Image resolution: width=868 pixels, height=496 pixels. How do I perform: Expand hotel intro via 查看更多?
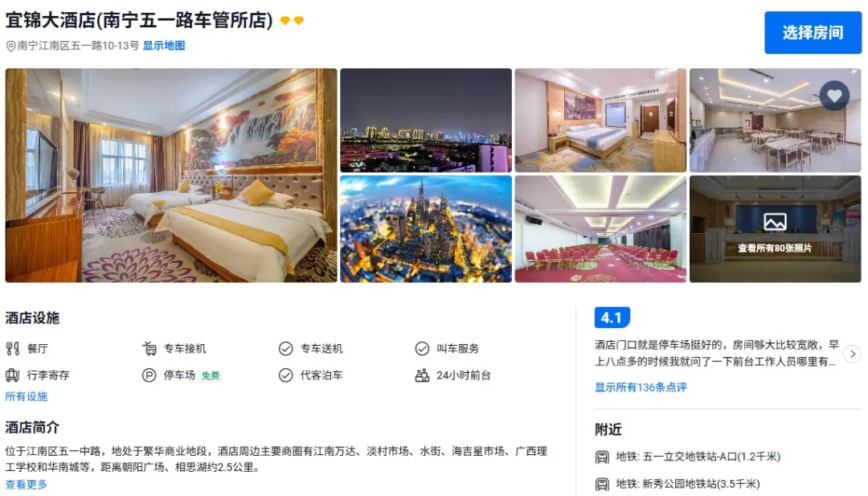26,485
